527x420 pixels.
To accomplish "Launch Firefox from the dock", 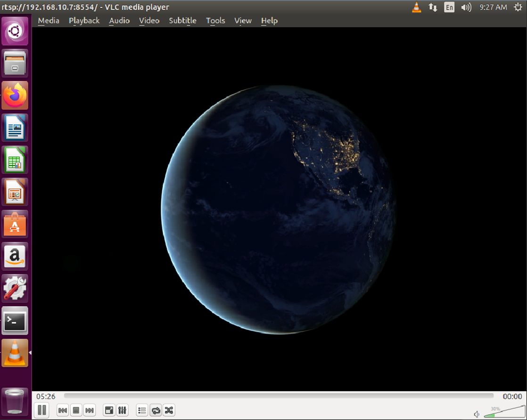I will click(x=15, y=96).
